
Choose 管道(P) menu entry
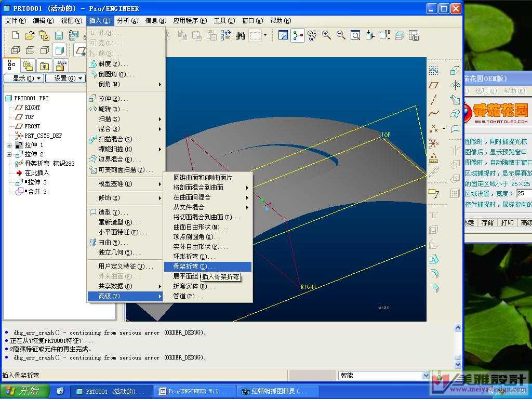(208, 296)
